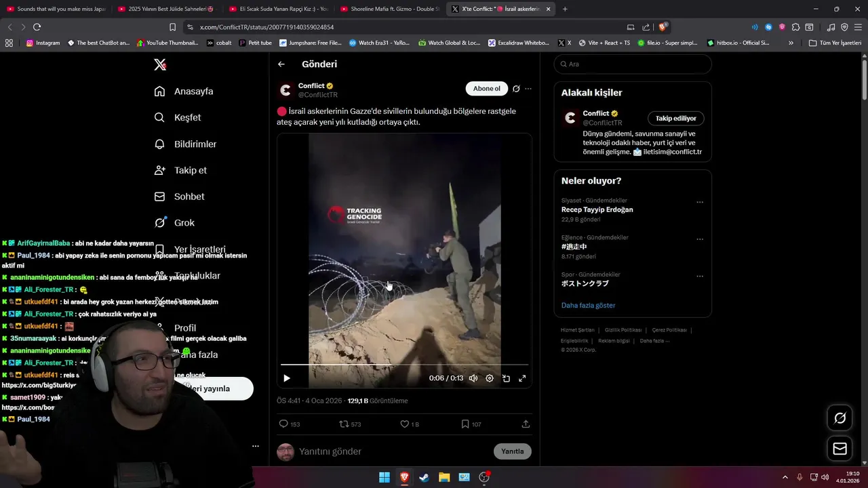This screenshot has height=488, width=868.
Task: Click the share icon under the post
Action: tap(526, 424)
